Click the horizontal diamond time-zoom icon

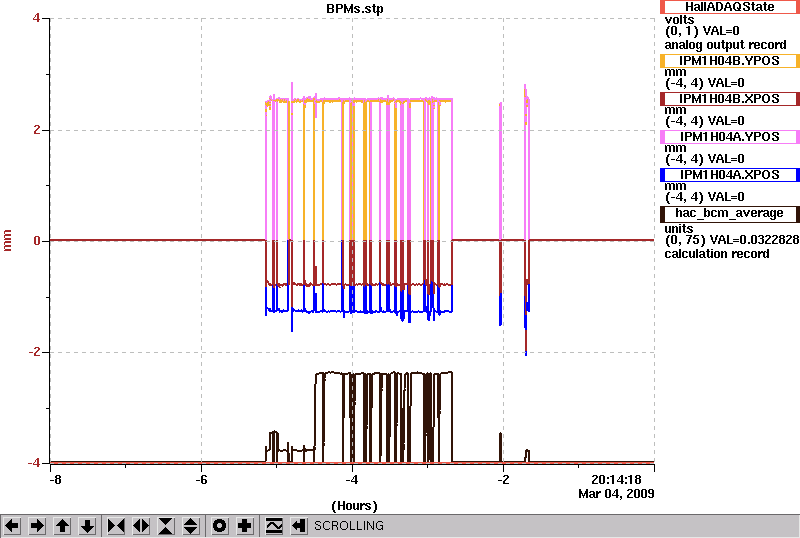(141, 526)
